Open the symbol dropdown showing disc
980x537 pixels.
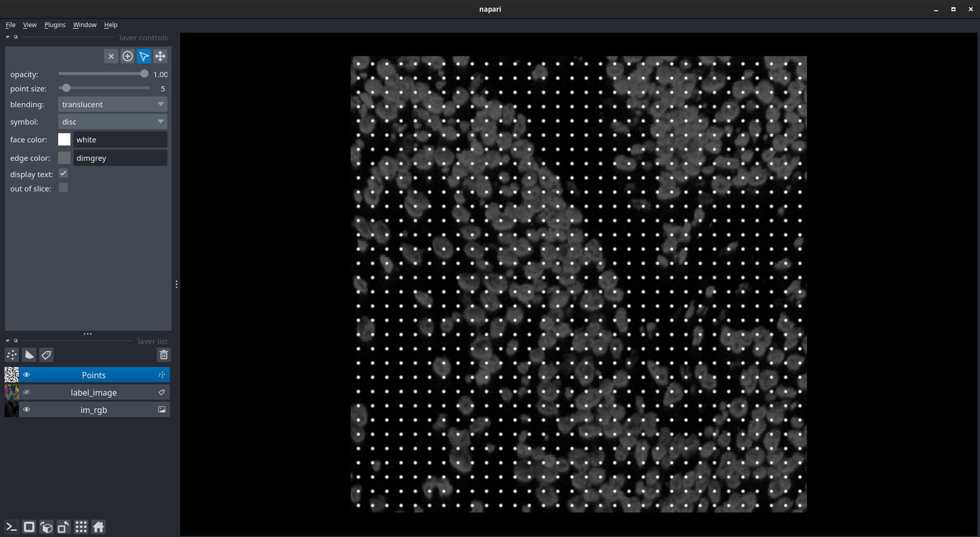112,121
